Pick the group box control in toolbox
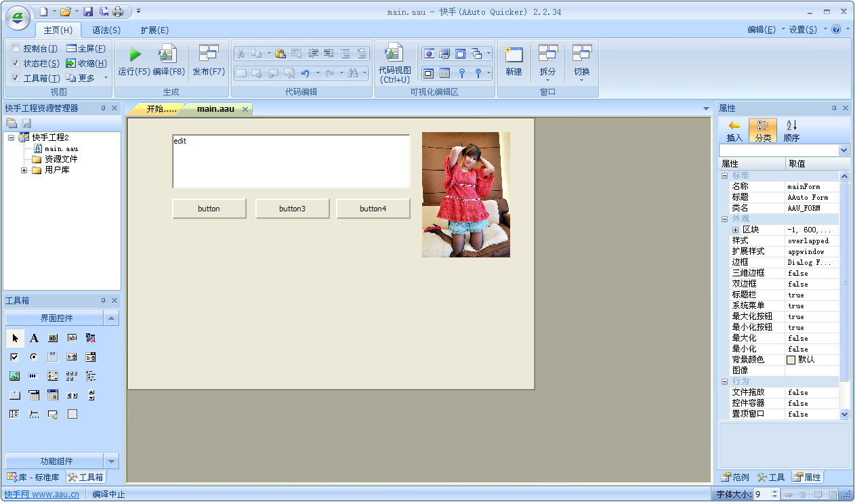 point(53,357)
